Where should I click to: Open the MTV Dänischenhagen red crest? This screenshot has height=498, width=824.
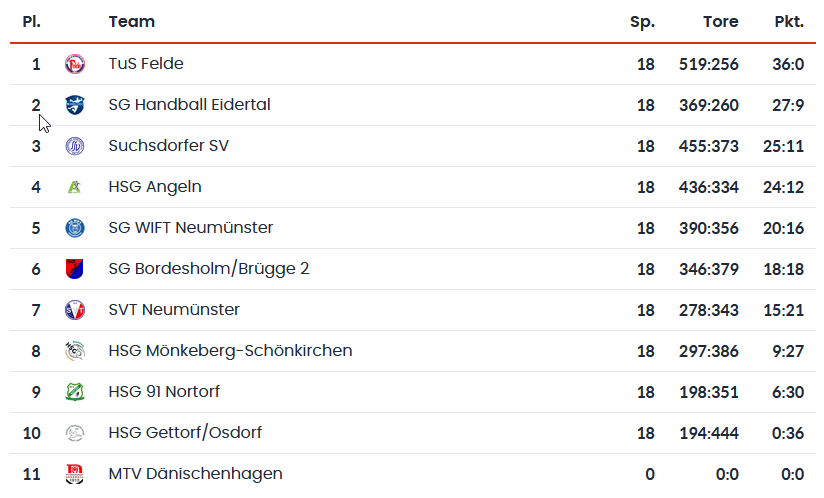75,474
